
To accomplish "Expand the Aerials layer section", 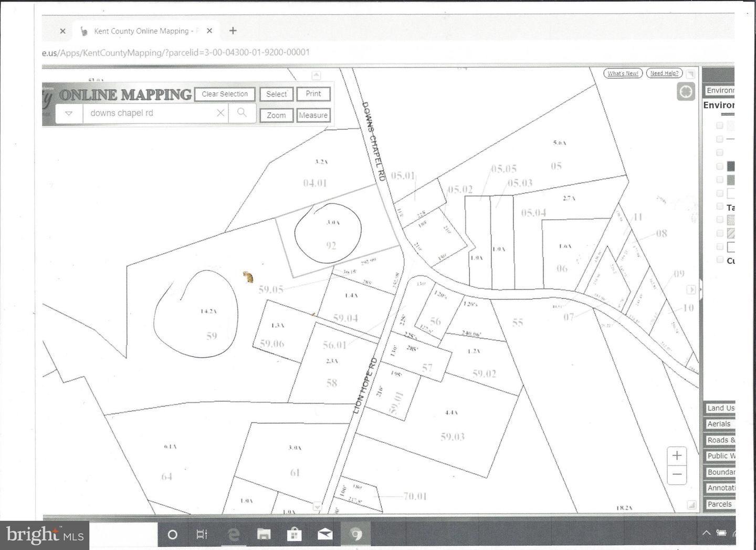I will tap(719, 424).
